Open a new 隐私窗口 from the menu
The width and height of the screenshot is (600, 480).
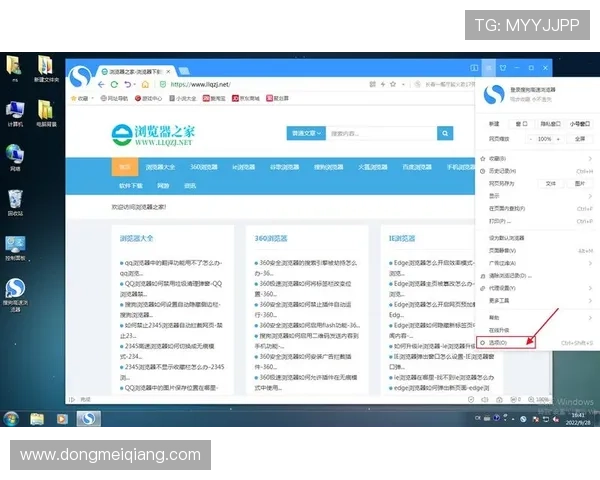[550, 124]
